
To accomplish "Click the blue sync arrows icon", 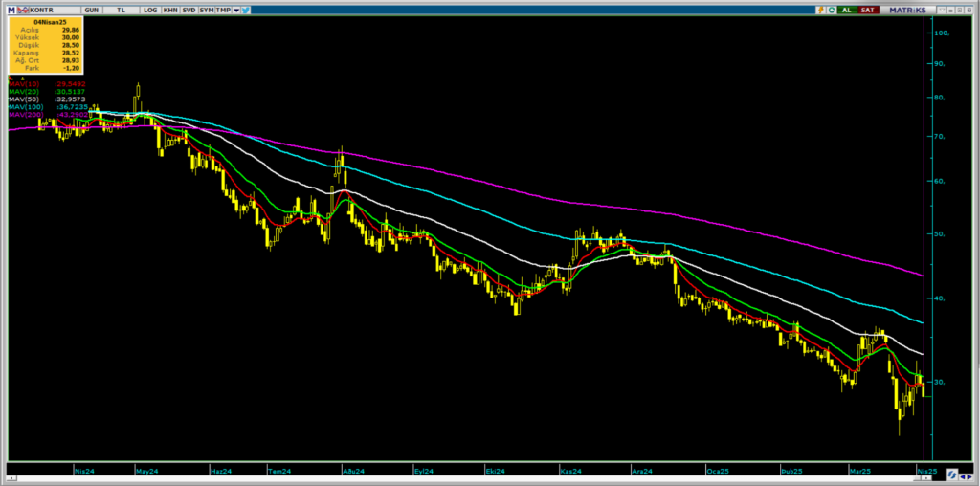I will click(952, 475).
